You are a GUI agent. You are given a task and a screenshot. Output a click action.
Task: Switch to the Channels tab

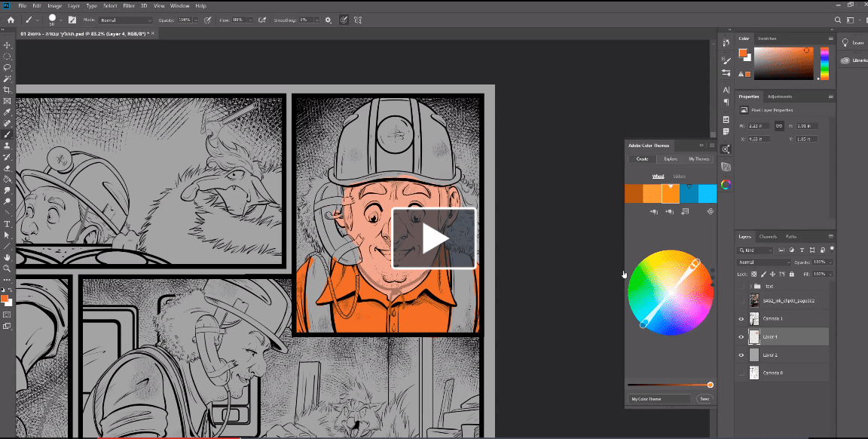click(768, 236)
